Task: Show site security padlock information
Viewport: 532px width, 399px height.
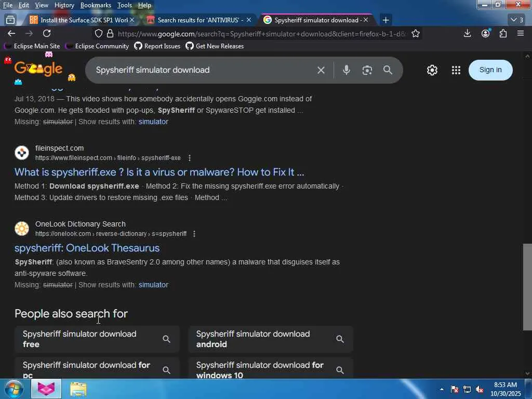Action: 110,33
